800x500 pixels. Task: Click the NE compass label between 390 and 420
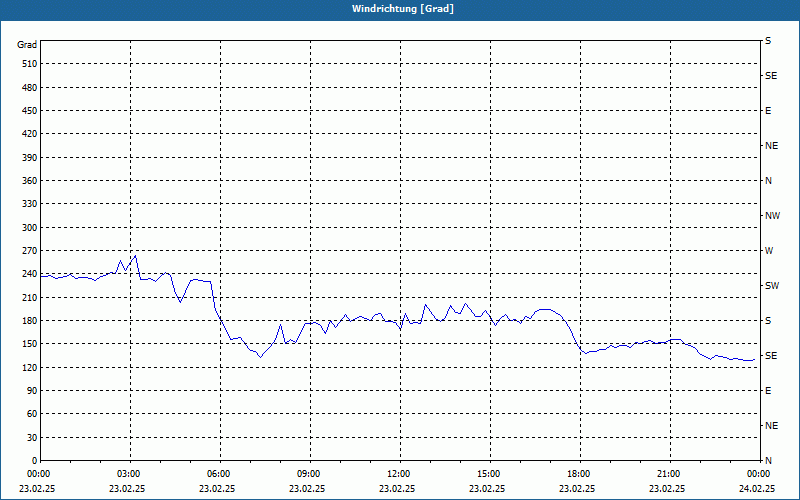coord(772,146)
